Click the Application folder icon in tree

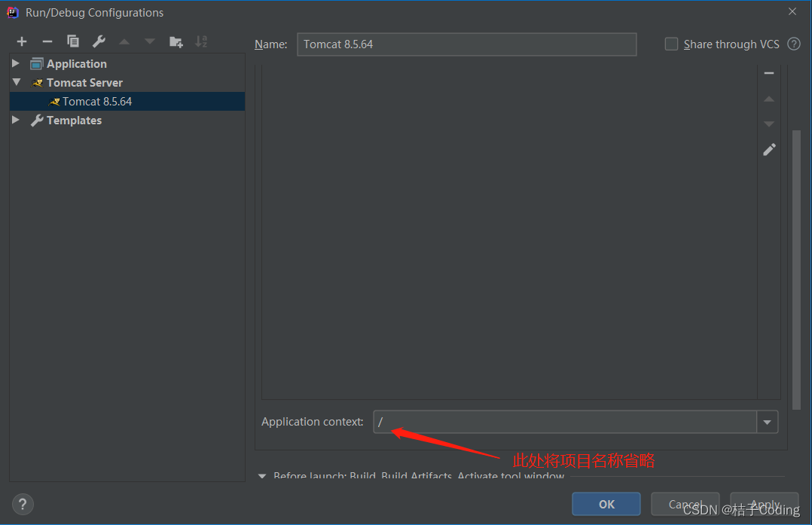tap(36, 64)
